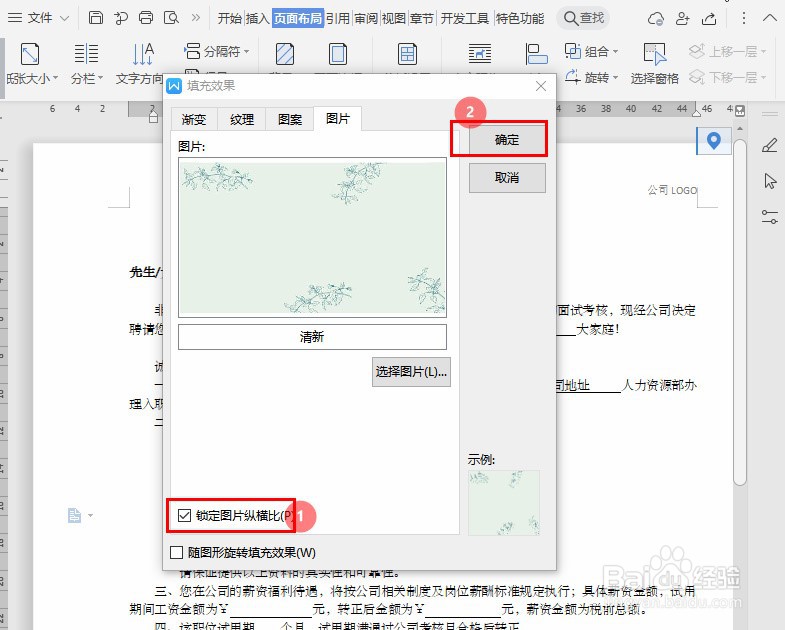Click the location pin icon in side pane

[713, 141]
